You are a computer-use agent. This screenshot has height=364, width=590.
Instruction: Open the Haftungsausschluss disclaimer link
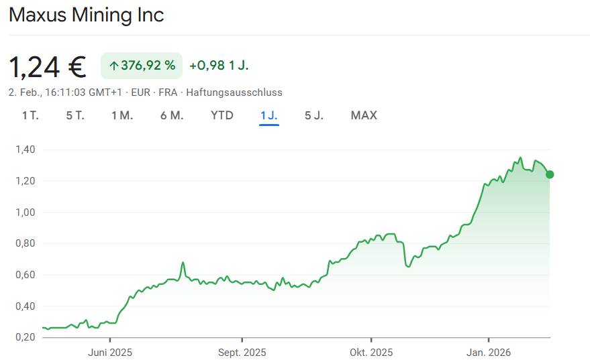click(x=234, y=93)
